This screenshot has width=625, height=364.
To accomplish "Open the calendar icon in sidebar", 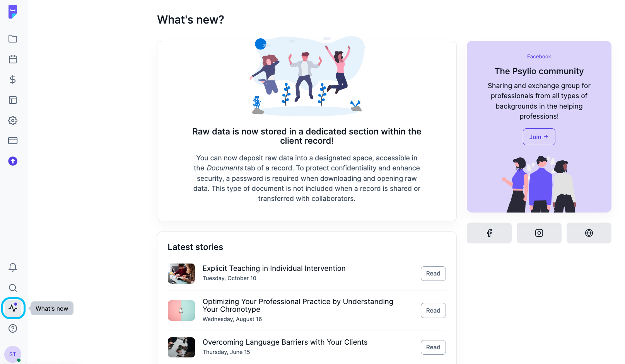I will pyautogui.click(x=13, y=59).
